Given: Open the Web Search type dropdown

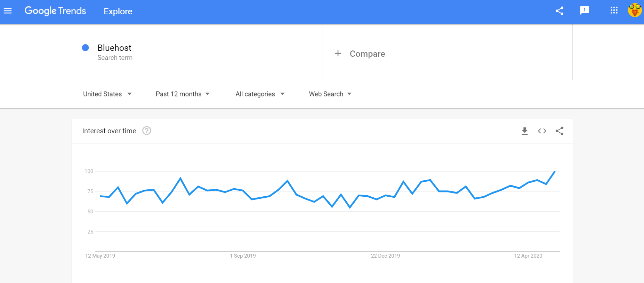Looking at the screenshot, I should (330, 94).
